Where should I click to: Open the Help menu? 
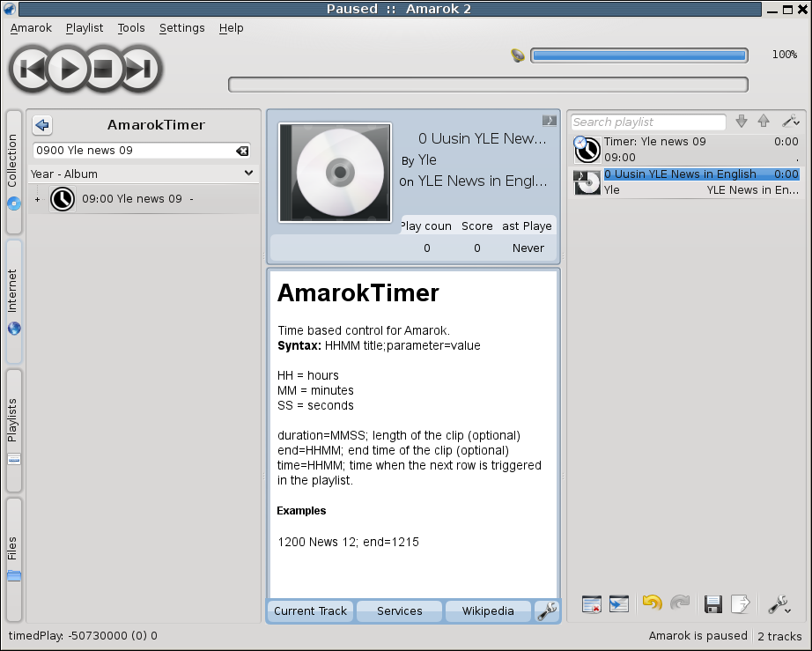231,28
